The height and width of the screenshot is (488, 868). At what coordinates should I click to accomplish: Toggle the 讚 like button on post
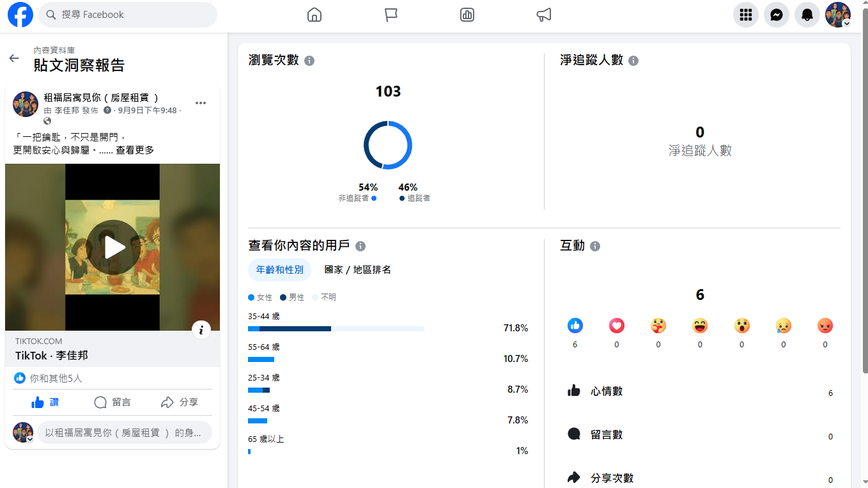point(45,402)
